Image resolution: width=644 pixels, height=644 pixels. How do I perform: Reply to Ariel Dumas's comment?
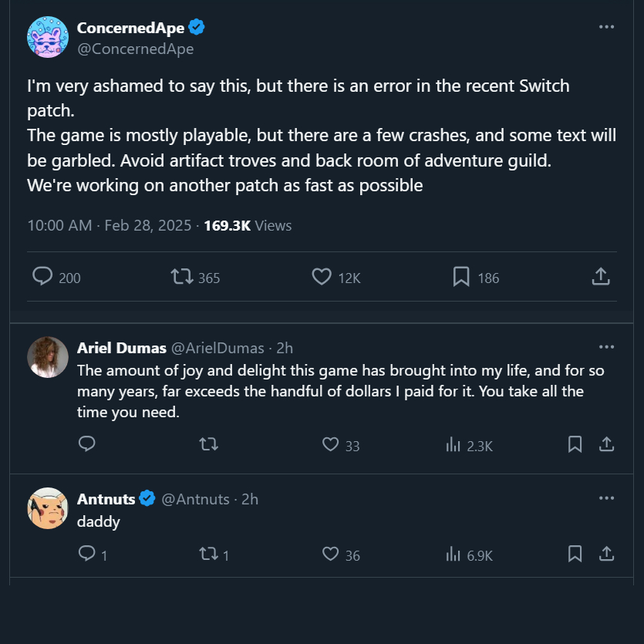tap(87, 445)
